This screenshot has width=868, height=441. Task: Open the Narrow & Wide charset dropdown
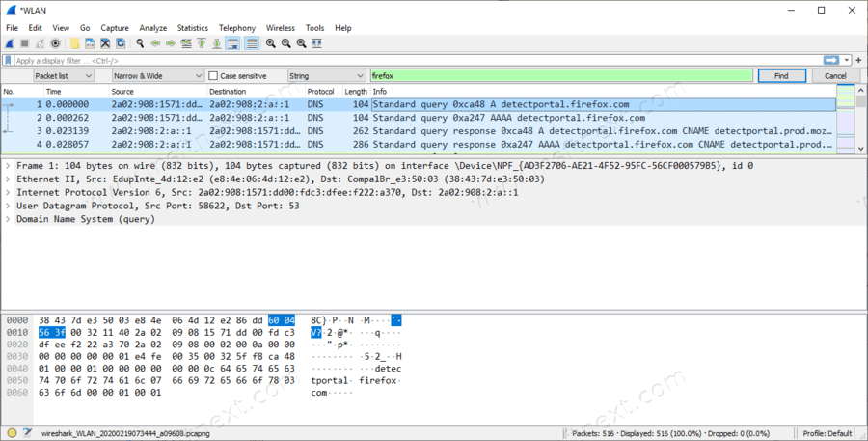pos(158,76)
